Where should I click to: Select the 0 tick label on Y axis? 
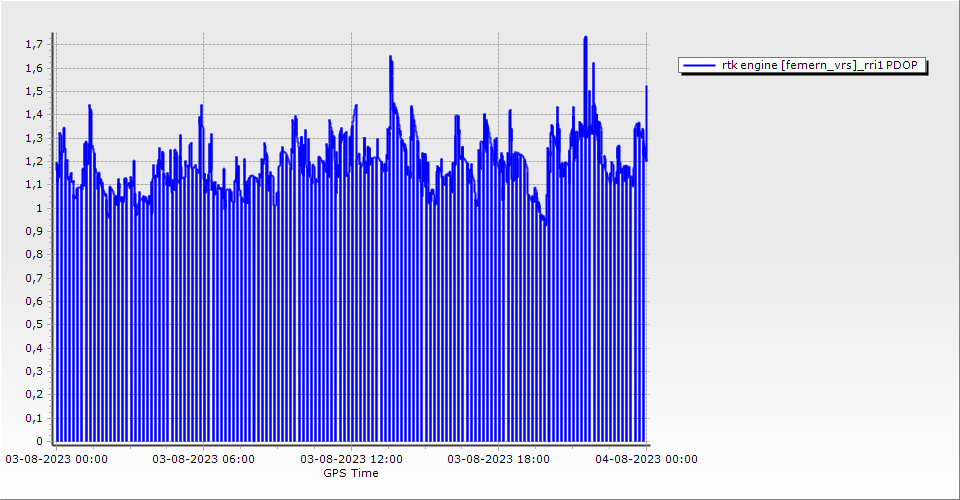[39, 442]
